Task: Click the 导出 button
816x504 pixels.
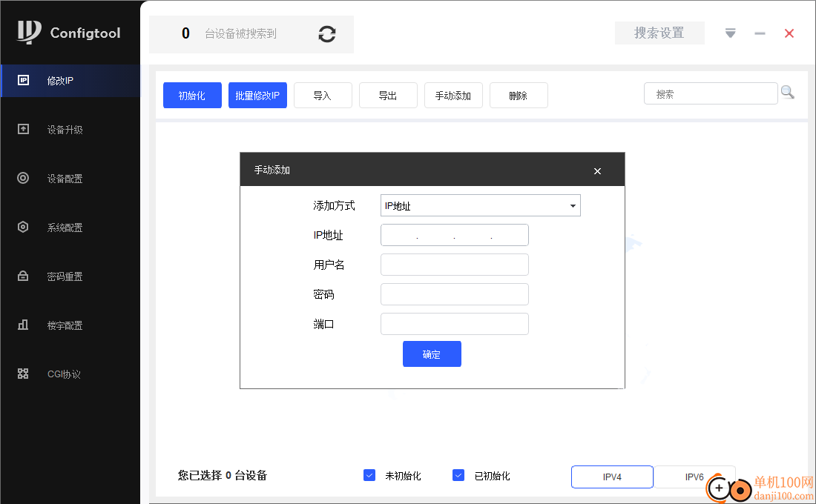Action: coord(388,95)
